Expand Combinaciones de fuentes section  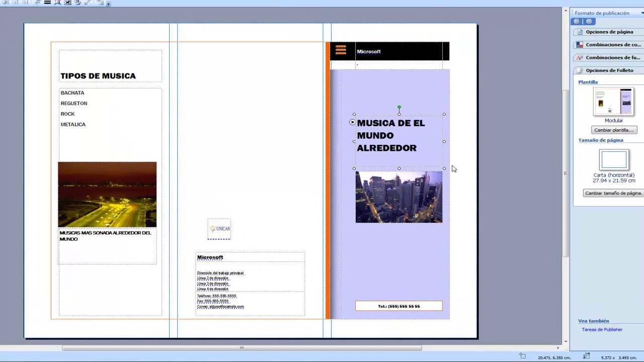pyautogui.click(x=609, y=57)
